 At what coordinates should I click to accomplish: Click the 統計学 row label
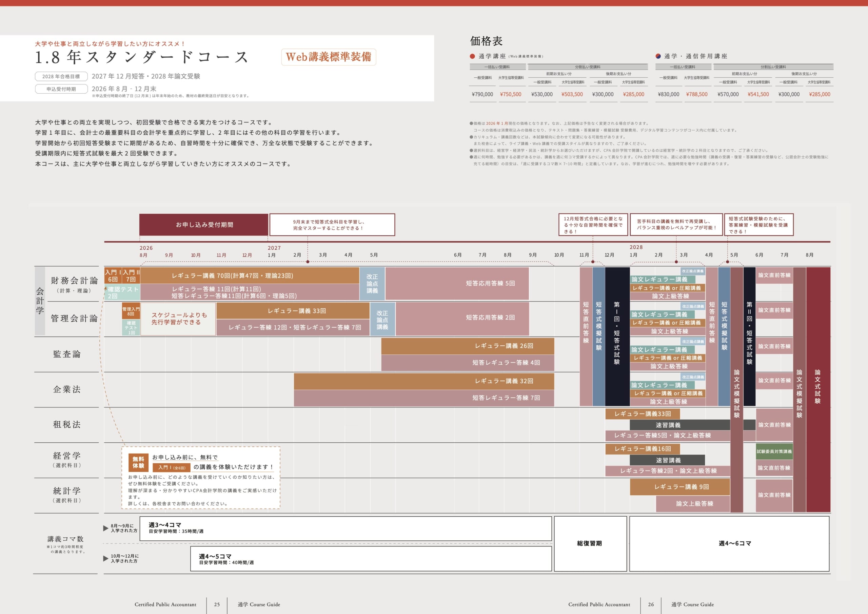tap(67, 491)
